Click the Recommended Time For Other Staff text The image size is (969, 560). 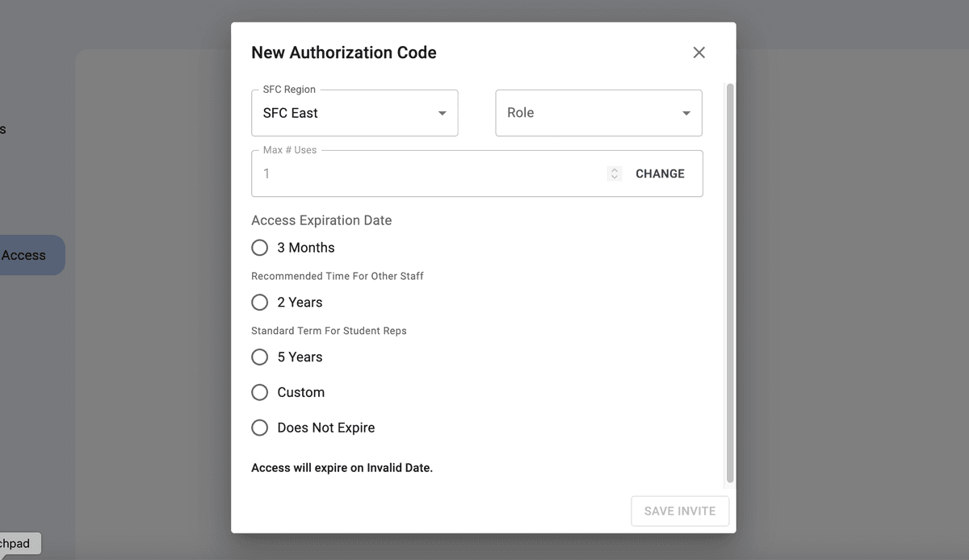click(337, 276)
